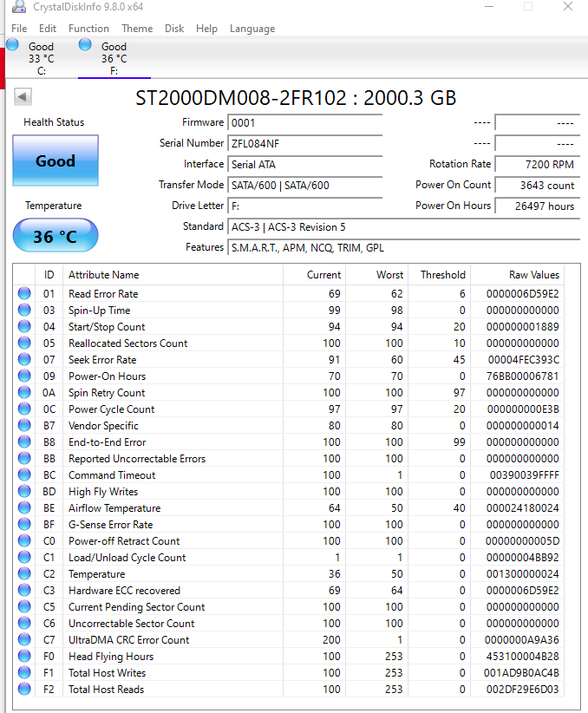This screenshot has width=588, height=713.
Task: Click the status orb for Power-On Hours
Action: pos(24,376)
